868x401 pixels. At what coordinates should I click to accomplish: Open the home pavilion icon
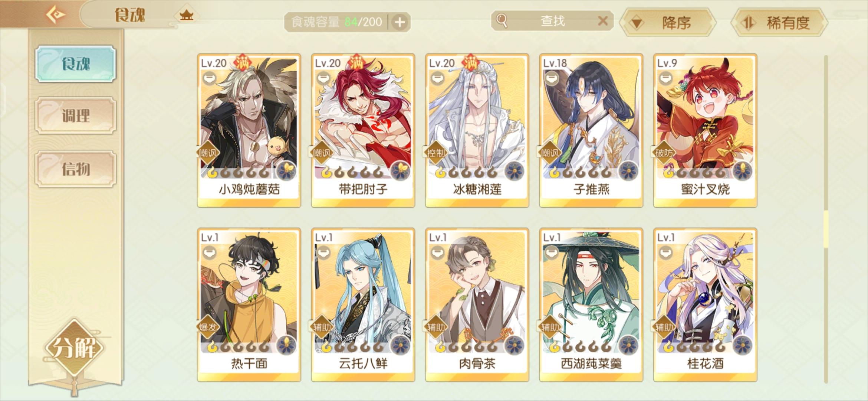pyautogui.click(x=186, y=15)
